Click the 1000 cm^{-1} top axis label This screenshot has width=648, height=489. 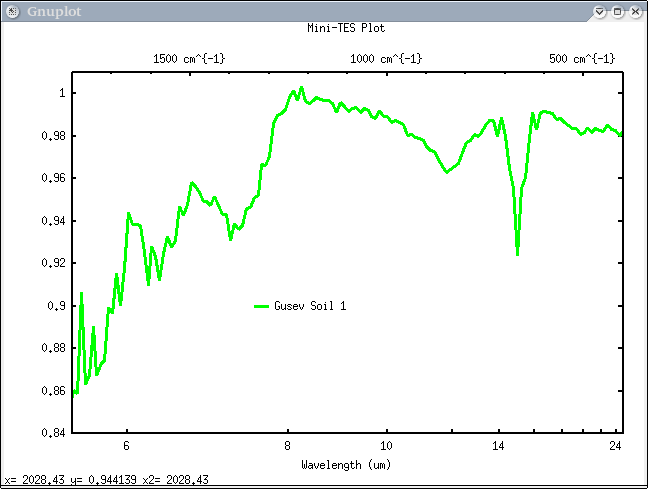pos(386,59)
